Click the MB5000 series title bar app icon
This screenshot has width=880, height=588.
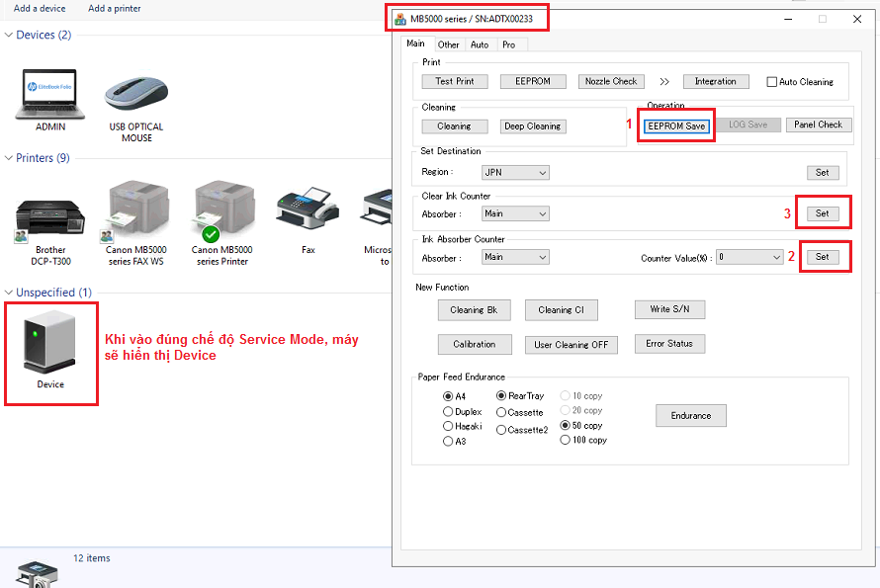point(400,19)
